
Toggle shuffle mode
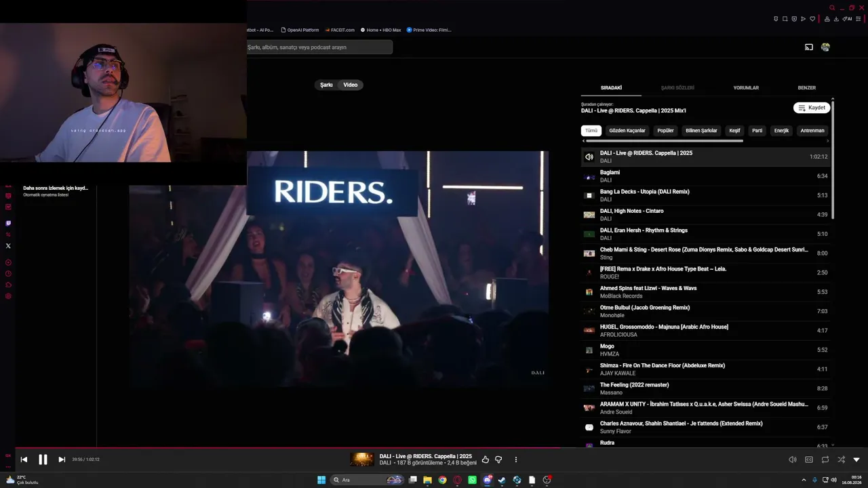pyautogui.click(x=841, y=460)
